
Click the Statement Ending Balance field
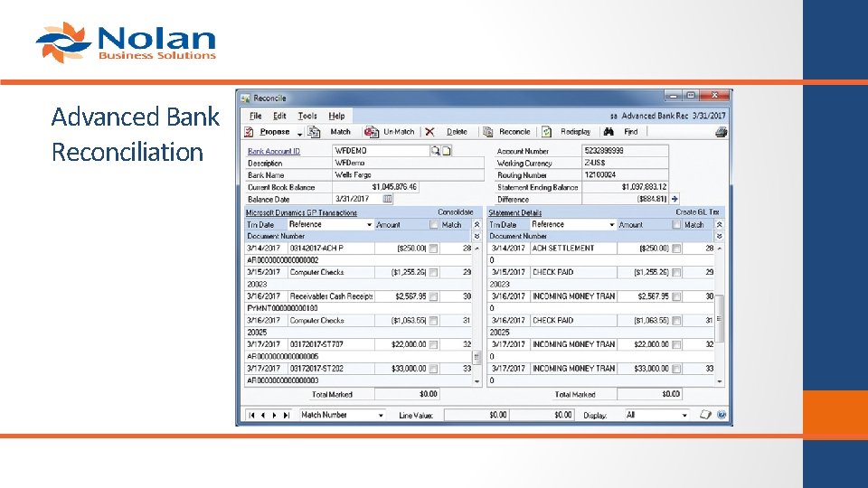coord(625,187)
